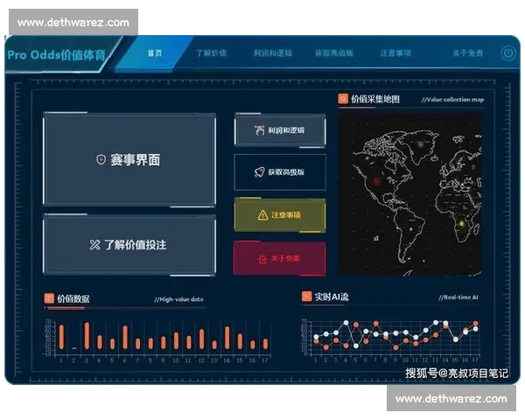Click the //Real-time AI label
The height and width of the screenshot is (420, 525).
tap(458, 297)
